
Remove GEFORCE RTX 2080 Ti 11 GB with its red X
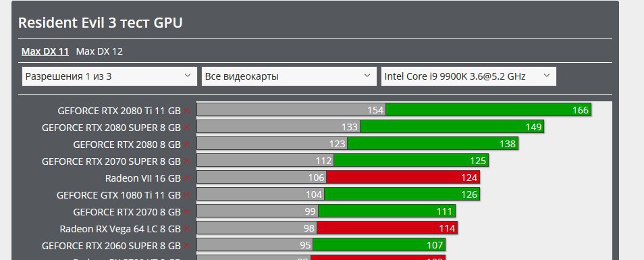tap(186, 111)
